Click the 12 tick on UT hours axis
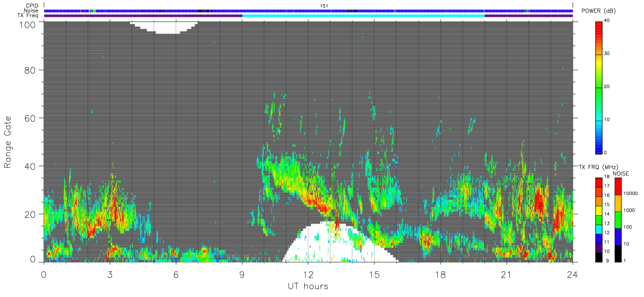 coord(308,274)
